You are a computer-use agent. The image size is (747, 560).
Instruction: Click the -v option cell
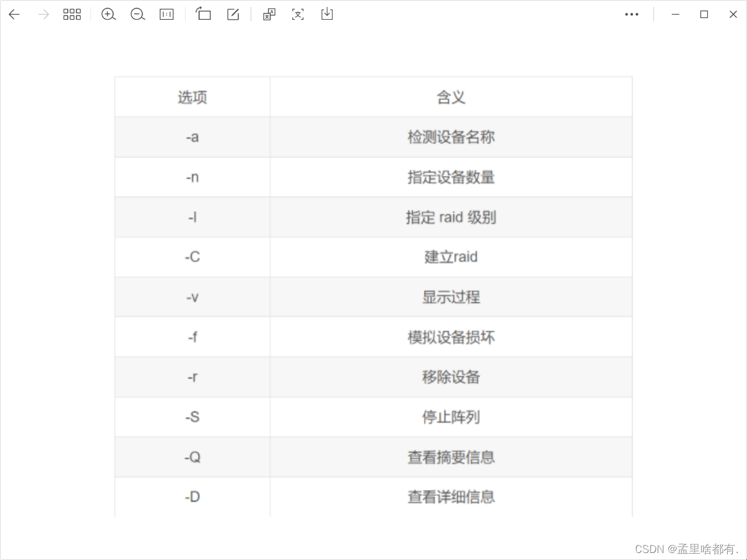tap(193, 297)
